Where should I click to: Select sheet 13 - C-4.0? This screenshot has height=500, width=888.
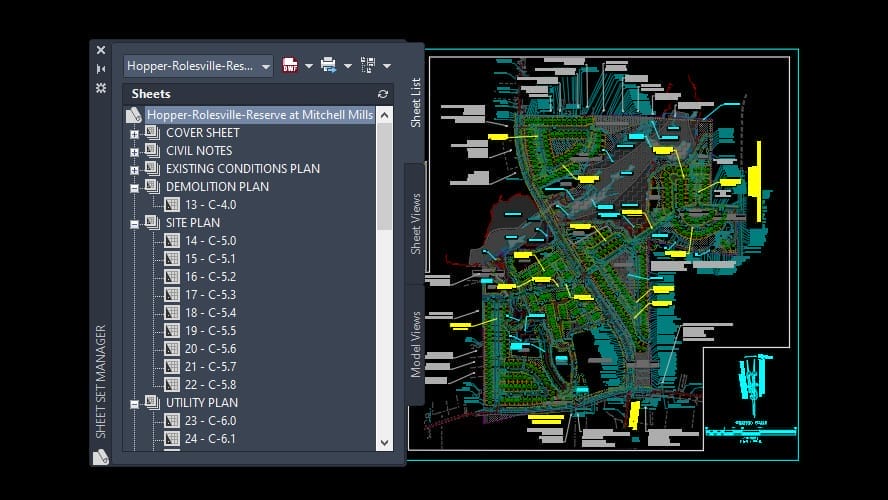(211, 205)
